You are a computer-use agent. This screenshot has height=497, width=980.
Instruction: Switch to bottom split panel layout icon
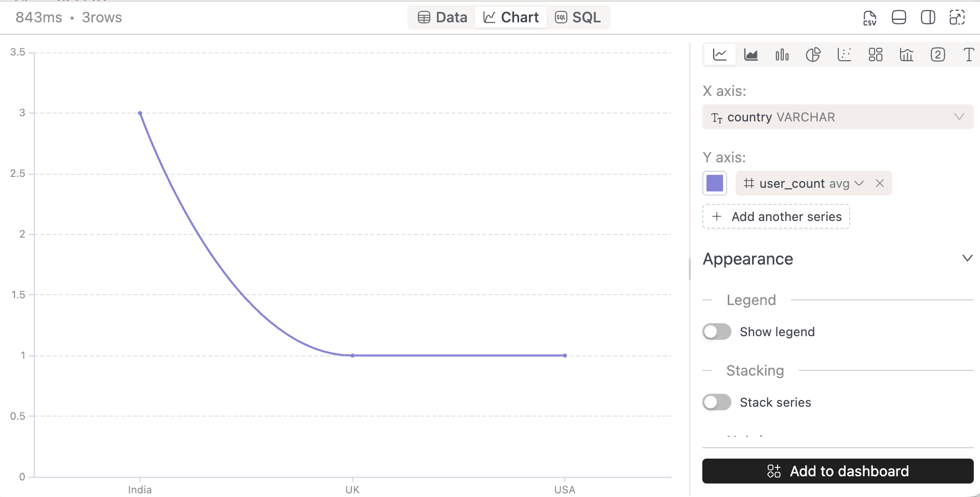899,18
